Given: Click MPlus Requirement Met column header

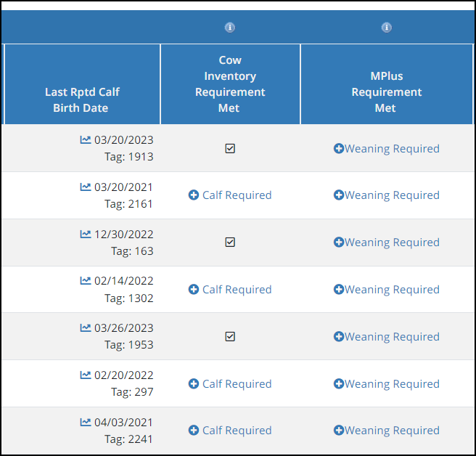Looking at the screenshot, I should click(x=387, y=91).
